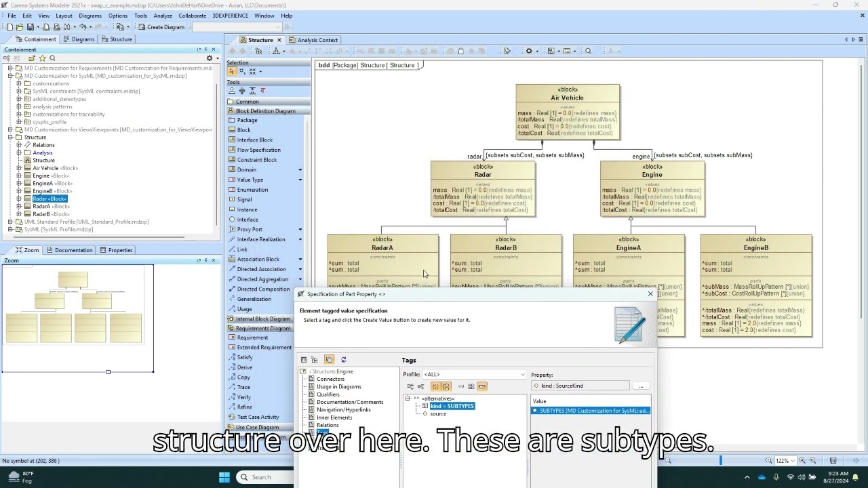868x488 pixels.
Task: Click the ellipsis button next to Property field
Action: pyautogui.click(x=641, y=386)
